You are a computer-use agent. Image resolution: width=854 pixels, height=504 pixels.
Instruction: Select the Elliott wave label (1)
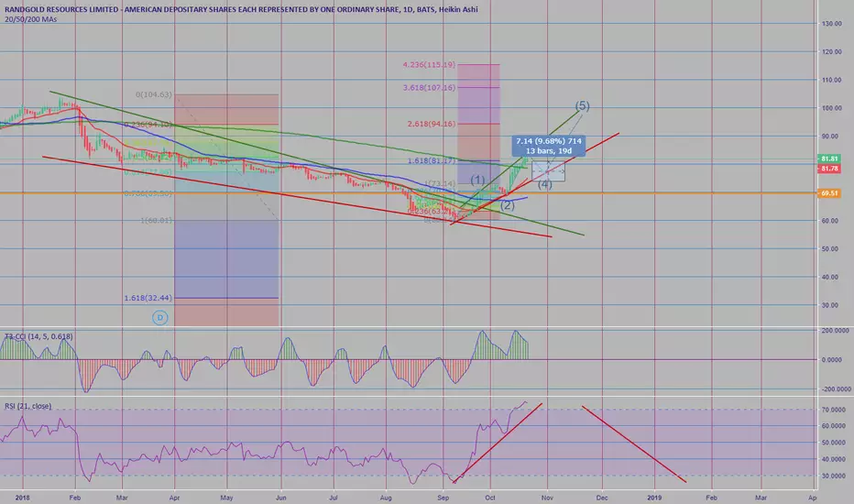click(x=477, y=180)
